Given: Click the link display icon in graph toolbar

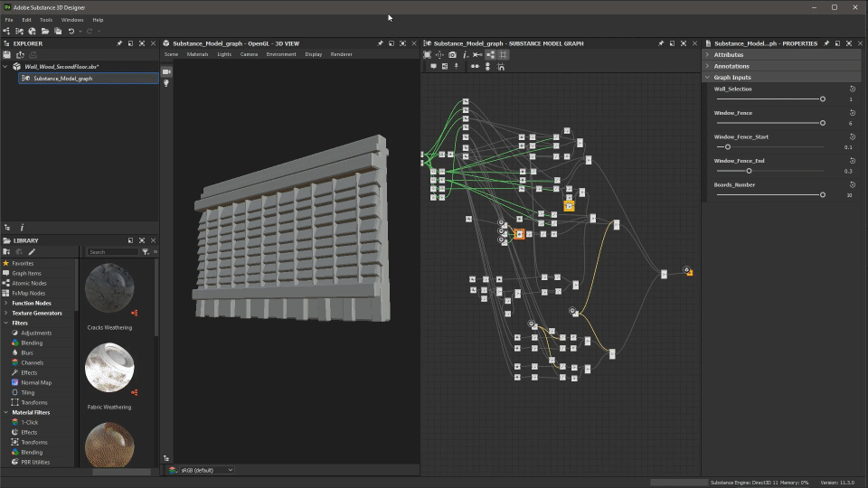Looking at the screenshot, I should 477,55.
